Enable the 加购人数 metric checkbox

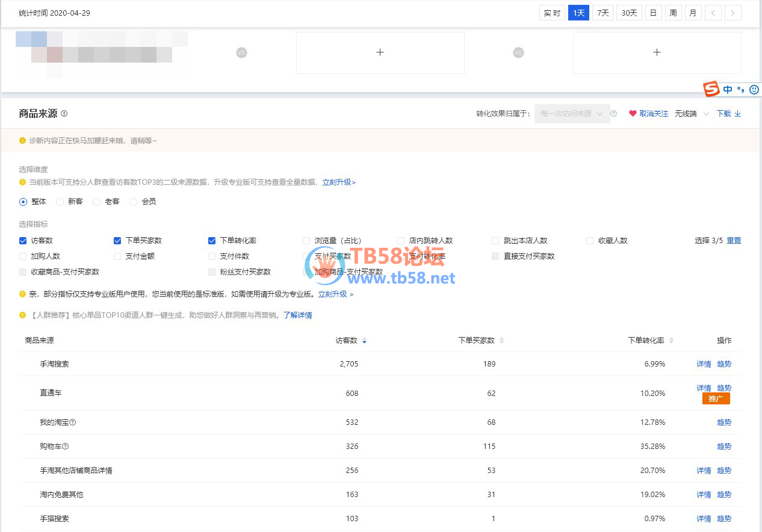coord(23,256)
